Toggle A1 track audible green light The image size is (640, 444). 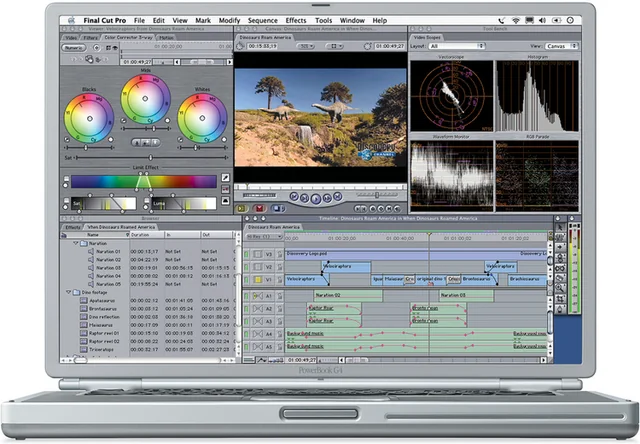(x=247, y=296)
